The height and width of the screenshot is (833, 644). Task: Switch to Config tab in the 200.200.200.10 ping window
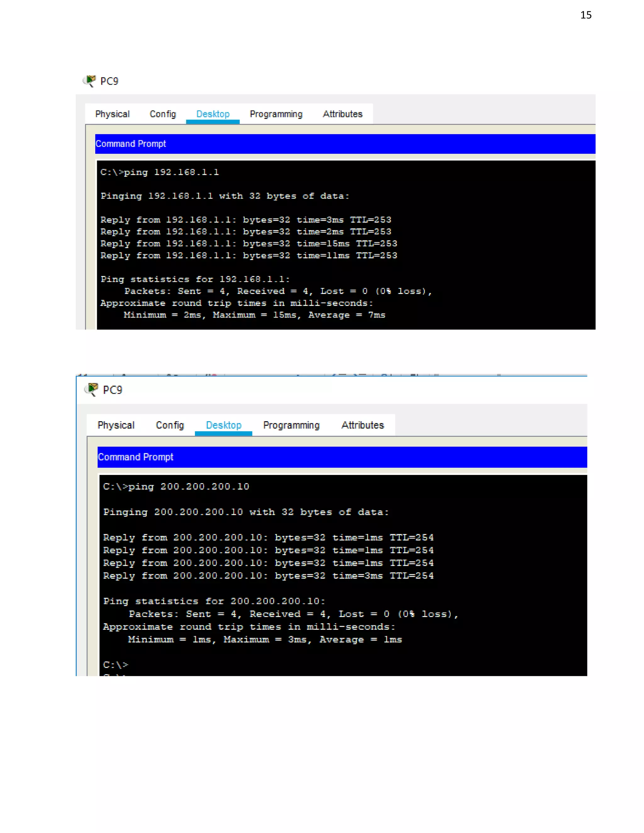coord(170,425)
